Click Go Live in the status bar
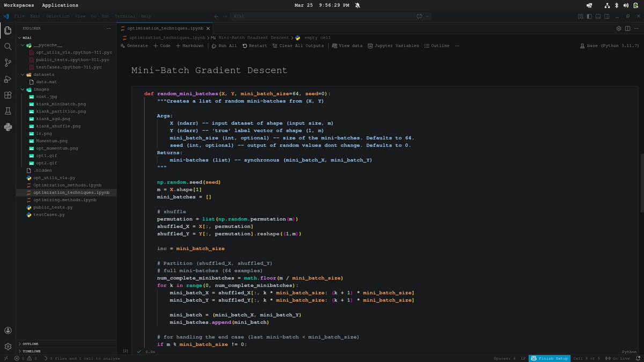644x362 pixels. coord(618,358)
